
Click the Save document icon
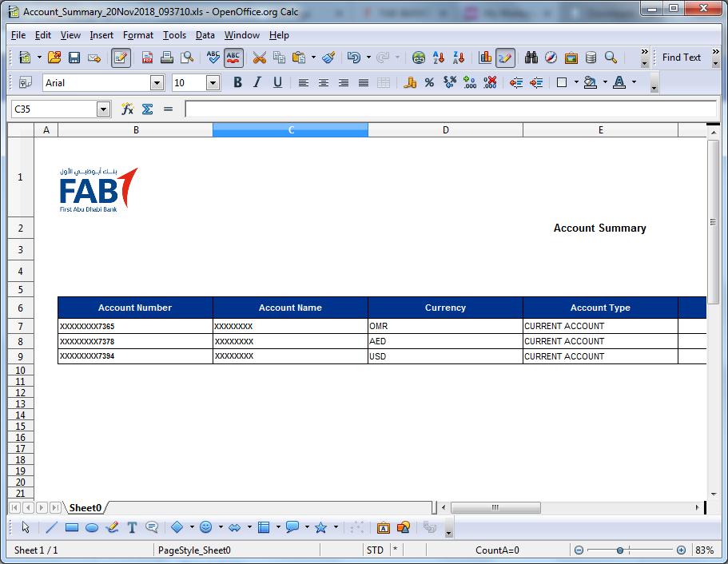[74, 58]
